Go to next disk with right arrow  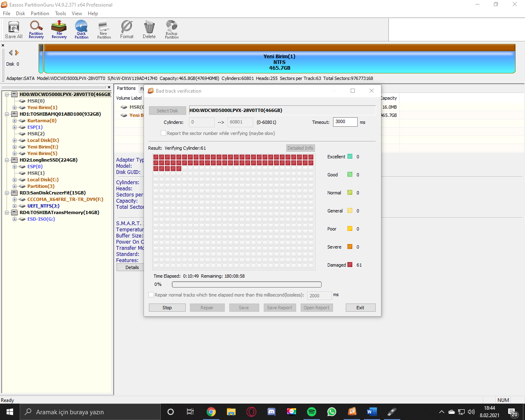(x=17, y=52)
